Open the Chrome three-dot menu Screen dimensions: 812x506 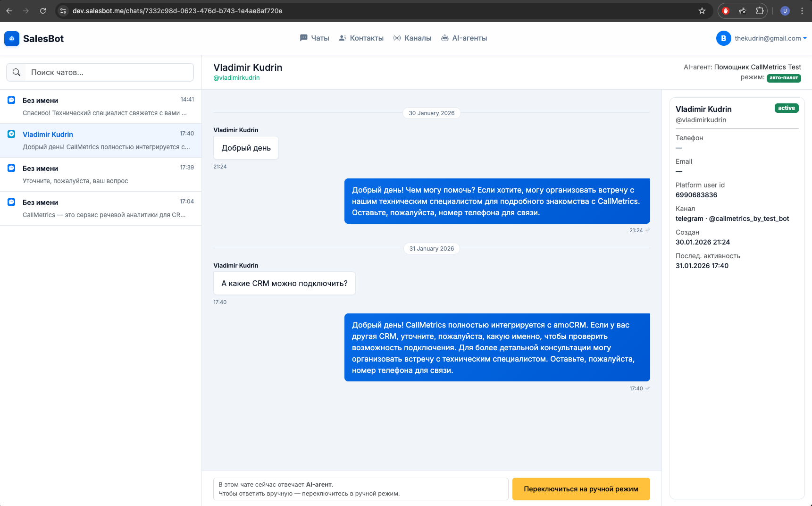point(802,11)
